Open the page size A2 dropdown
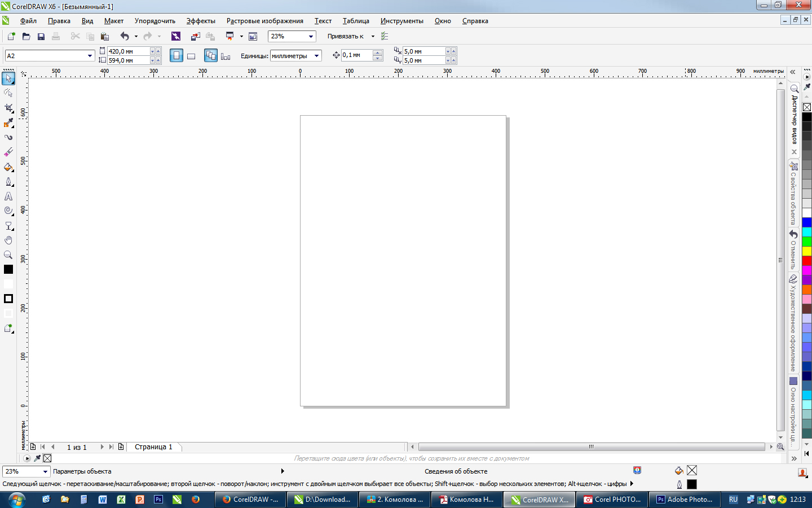Viewport: 812px width, 508px height. [90, 56]
